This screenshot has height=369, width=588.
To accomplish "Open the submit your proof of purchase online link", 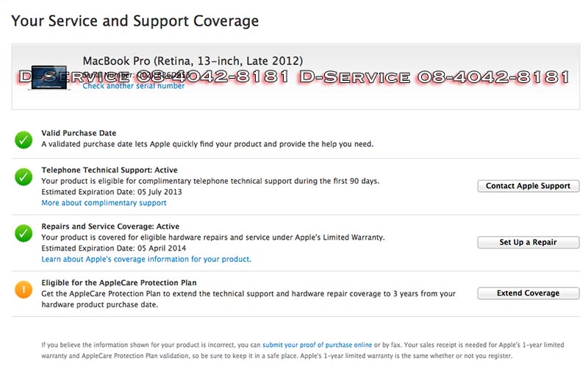I will tap(317, 344).
